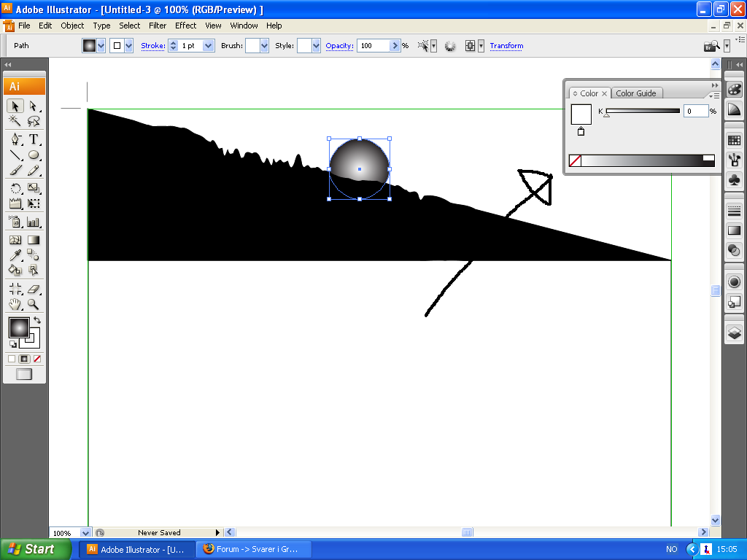
Task: Select the Crop Area tool
Action: 15,289
